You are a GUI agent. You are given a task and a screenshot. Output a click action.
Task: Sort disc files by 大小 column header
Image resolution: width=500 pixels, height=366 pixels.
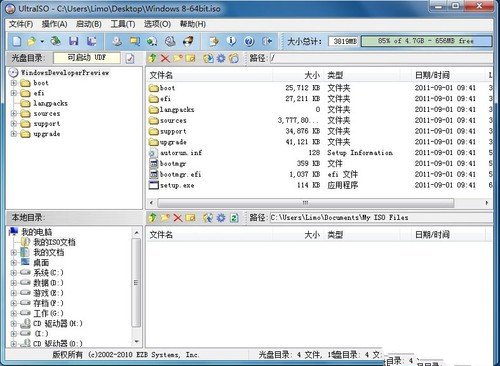coord(298,75)
